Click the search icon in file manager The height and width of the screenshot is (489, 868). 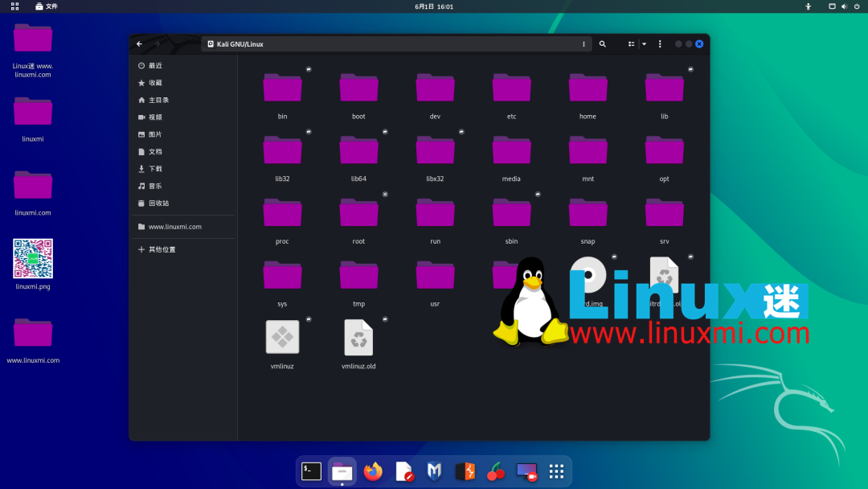click(x=602, y=43)
